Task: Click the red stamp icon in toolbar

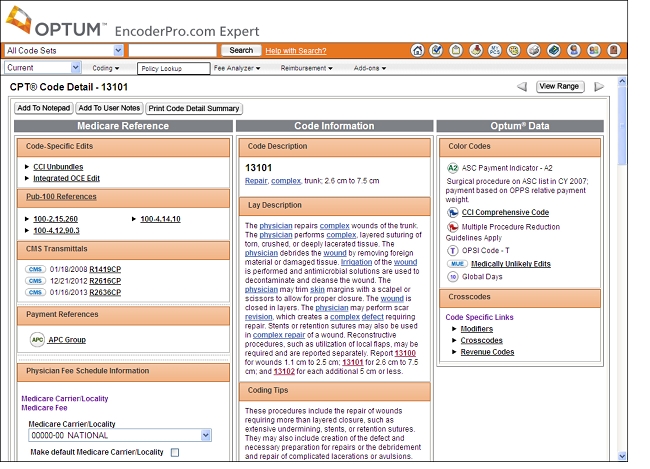Action: coord(476,51)
